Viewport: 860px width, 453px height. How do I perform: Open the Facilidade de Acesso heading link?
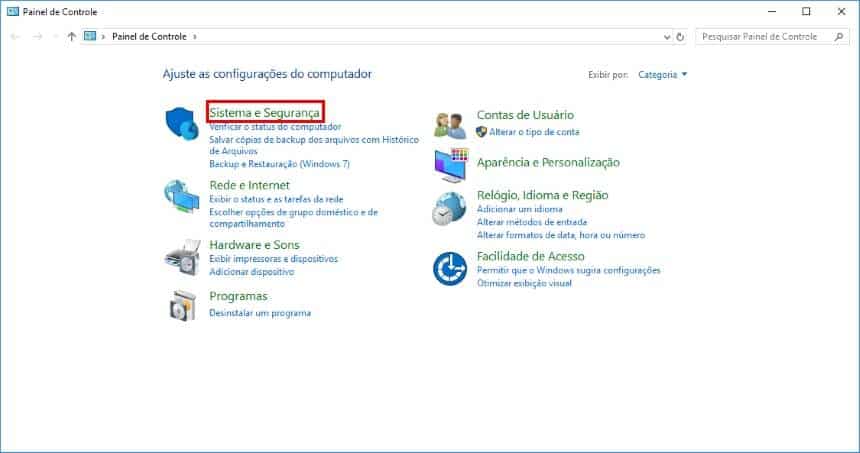coord(530,256)
